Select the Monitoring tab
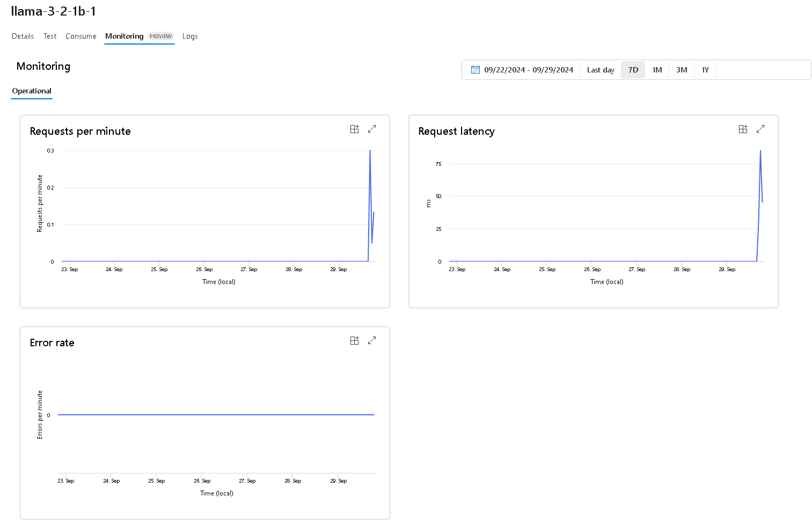The height and width of the screenshot is (525, 812). (125, 36)
